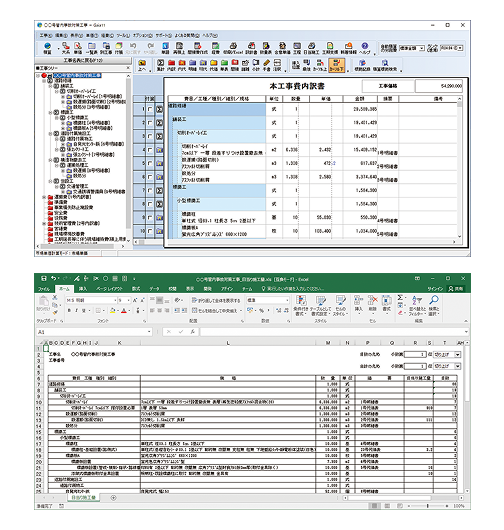Screen dimensions: 504x530
Task: Select Excel's Find & Select magnifier icon
Action: point(434,299)
